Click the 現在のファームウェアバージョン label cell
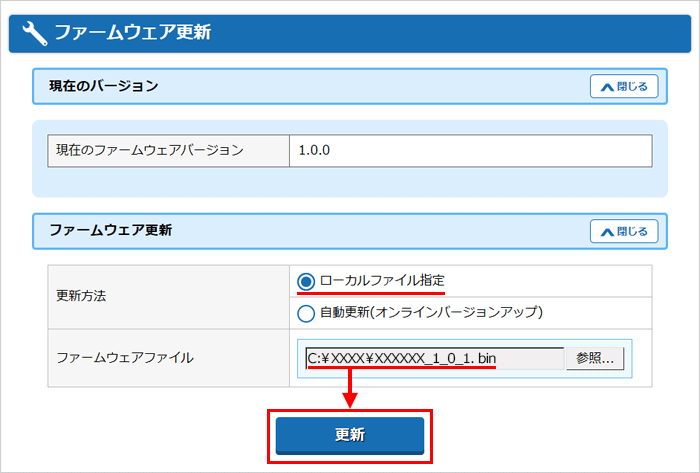The width and height of the screenshot is (700, 473). tap(168, 151)
